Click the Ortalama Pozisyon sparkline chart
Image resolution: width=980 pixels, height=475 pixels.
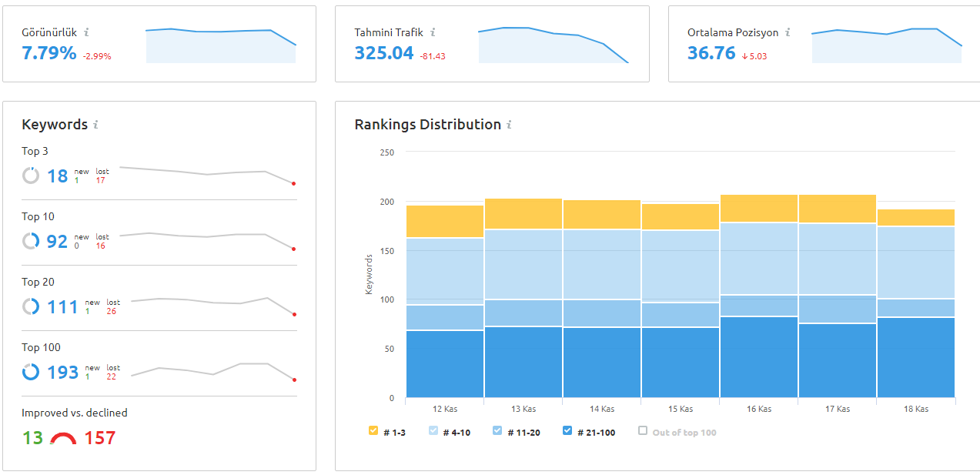[887, 45]
